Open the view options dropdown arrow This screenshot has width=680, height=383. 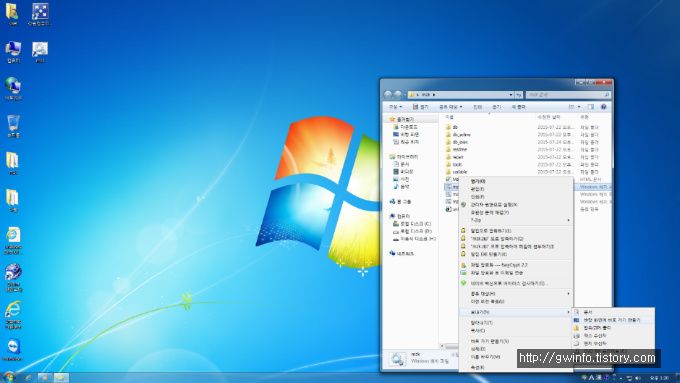tap(579, 107)
